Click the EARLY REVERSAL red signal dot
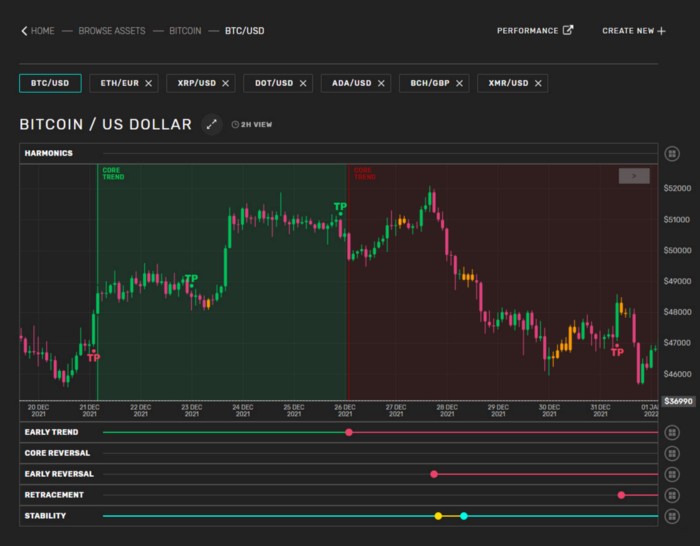Viewport: 700px width, 546px height. pyautogui.click(x=434, y=474)
